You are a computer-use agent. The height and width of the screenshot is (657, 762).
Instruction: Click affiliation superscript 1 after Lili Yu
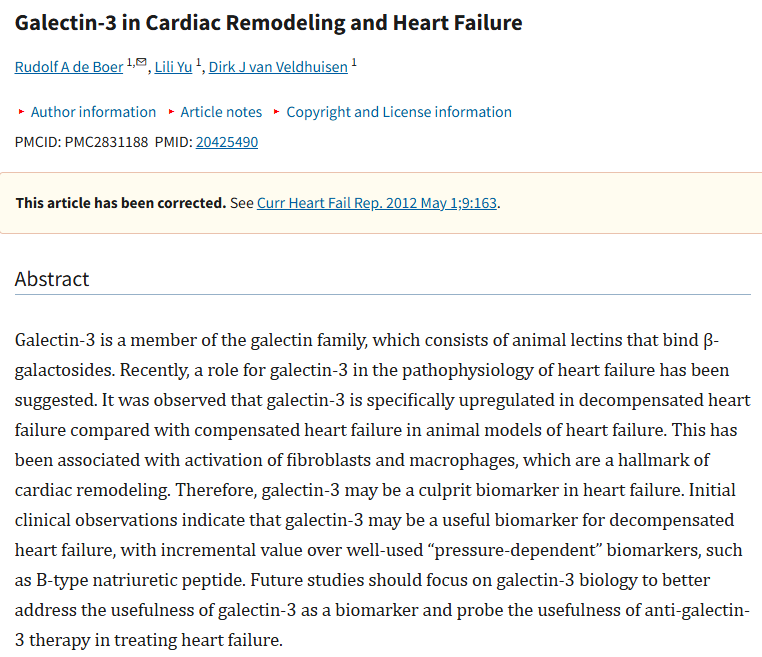pyautogui.click(x=198, y=63)
